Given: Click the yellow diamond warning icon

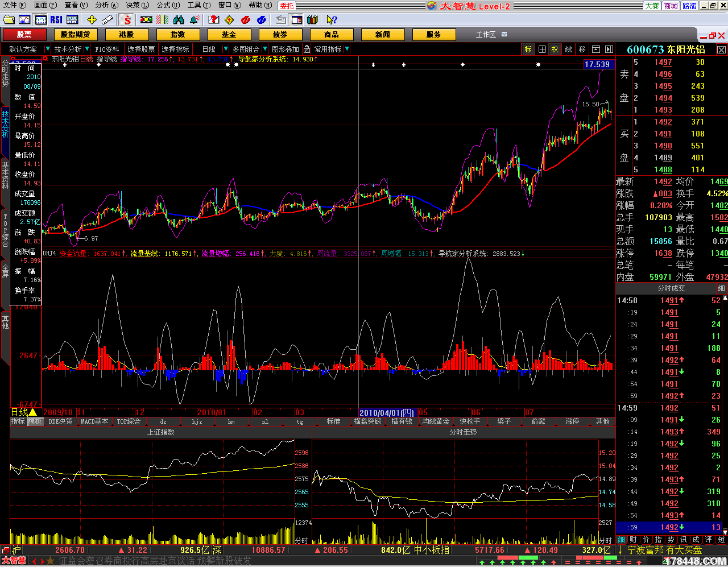Looking at the screenshot, I should [229, 20].
